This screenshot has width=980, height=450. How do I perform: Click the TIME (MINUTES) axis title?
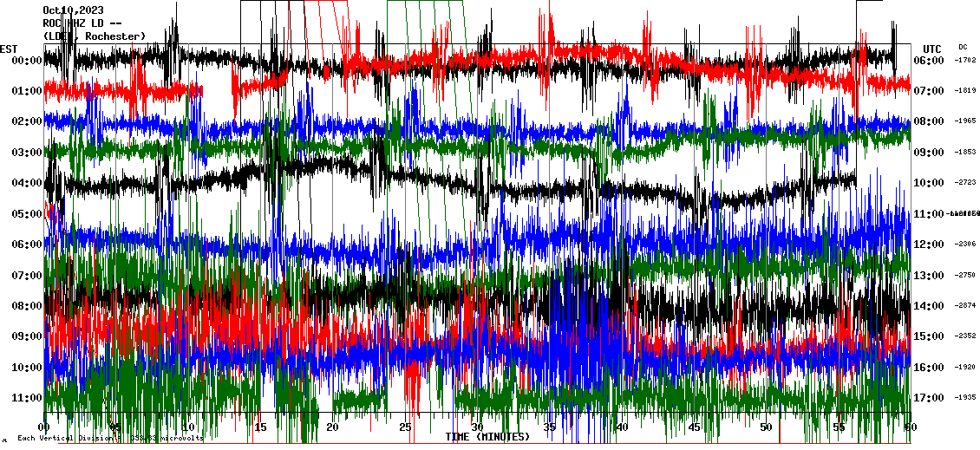pyautogui.click(x=487, y=437)
